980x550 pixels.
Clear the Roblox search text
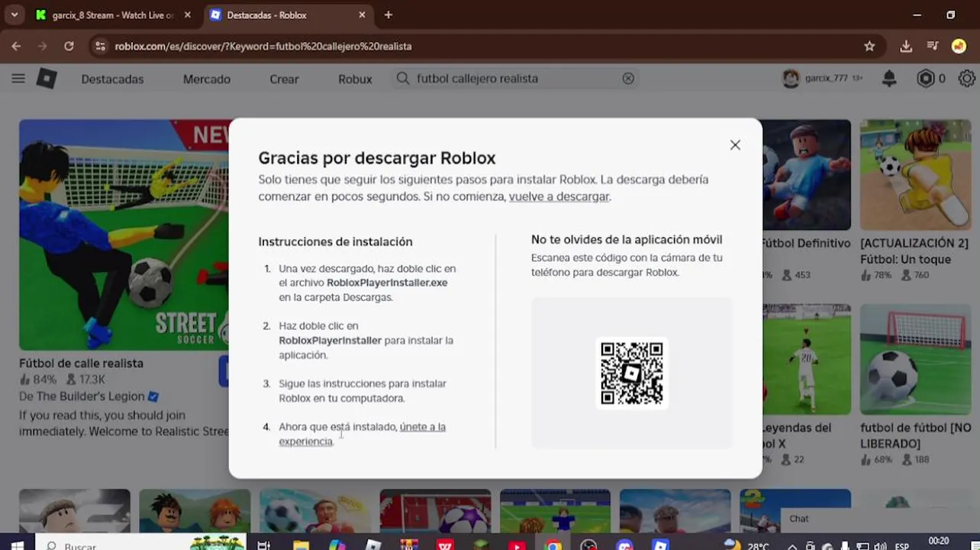628,79
